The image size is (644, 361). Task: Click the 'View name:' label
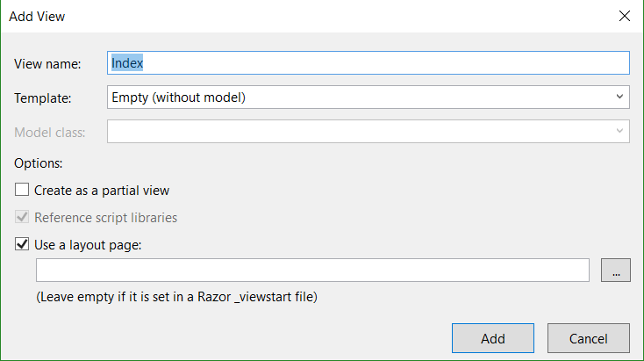click(x=47, y=64)
